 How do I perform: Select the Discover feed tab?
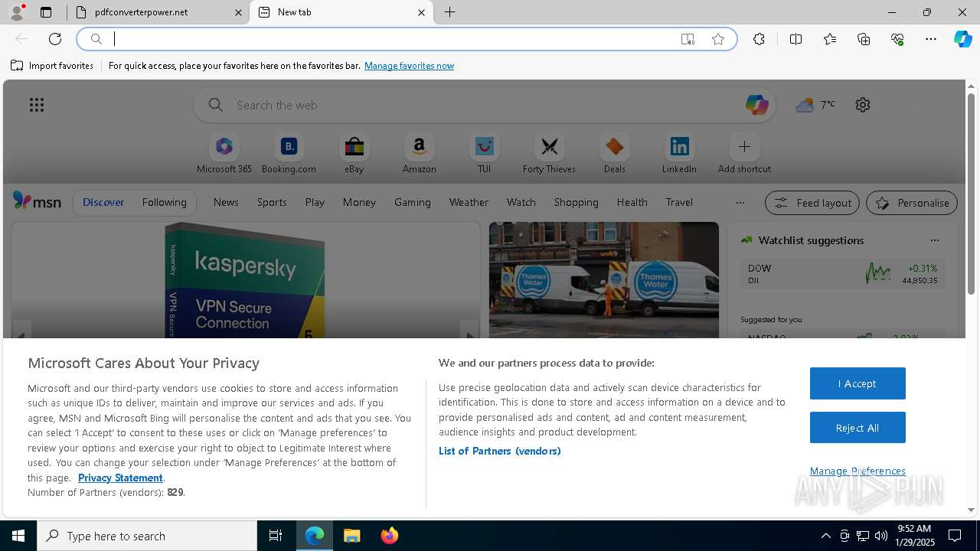point(103,202)
